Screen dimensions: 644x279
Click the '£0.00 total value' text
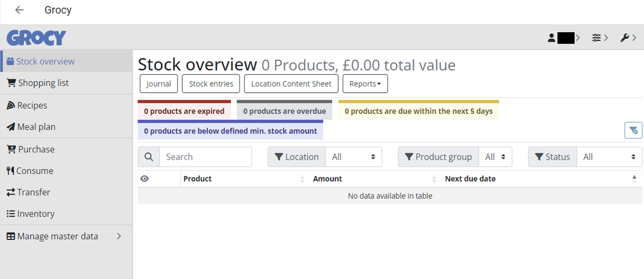[x=399, y=65]
